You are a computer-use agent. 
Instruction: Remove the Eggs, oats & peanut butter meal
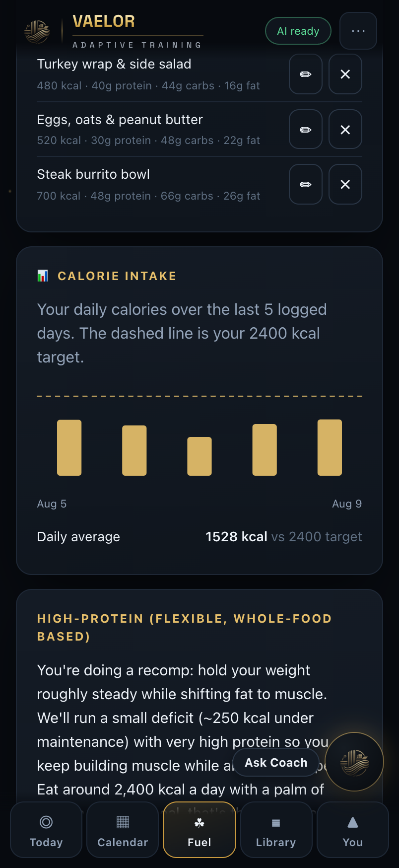click(345, 130)
